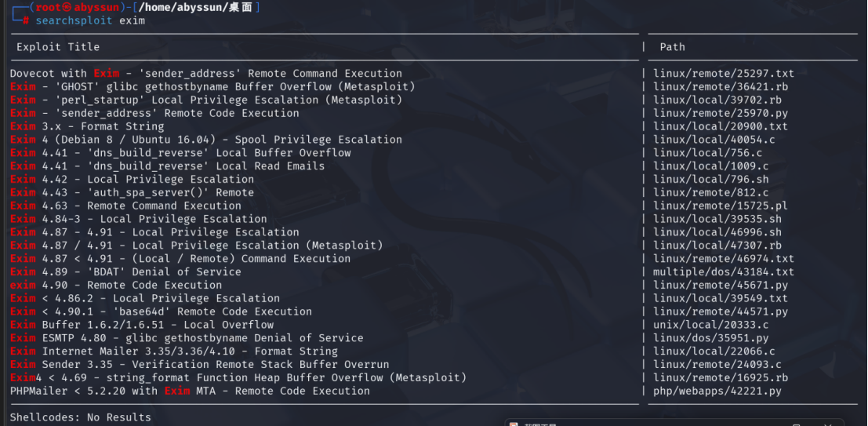
Task: Select Exim Buffer 1.6.2/1.6.51 Local Overflow title
Action: pos(142,325)
